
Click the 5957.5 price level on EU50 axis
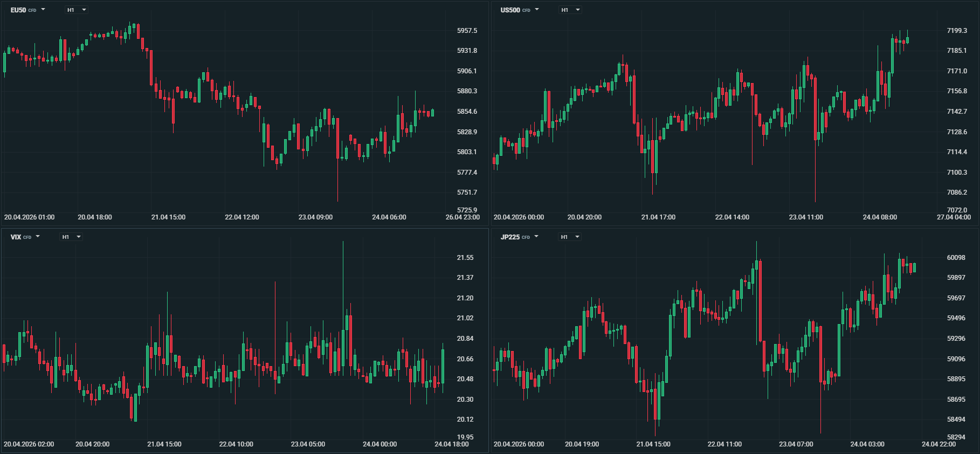[x=467, y=31]
